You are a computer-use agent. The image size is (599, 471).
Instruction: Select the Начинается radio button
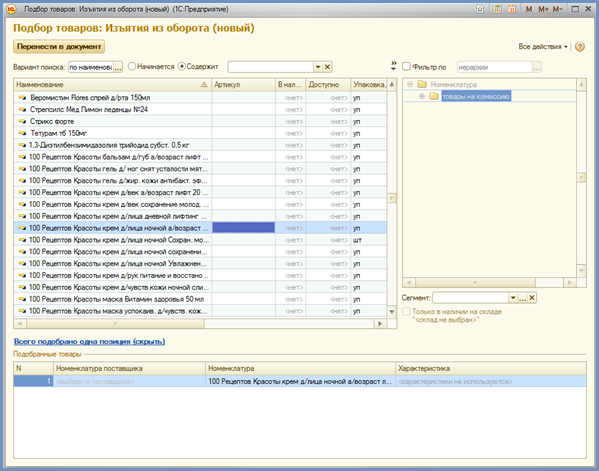(x=132, y=66)
